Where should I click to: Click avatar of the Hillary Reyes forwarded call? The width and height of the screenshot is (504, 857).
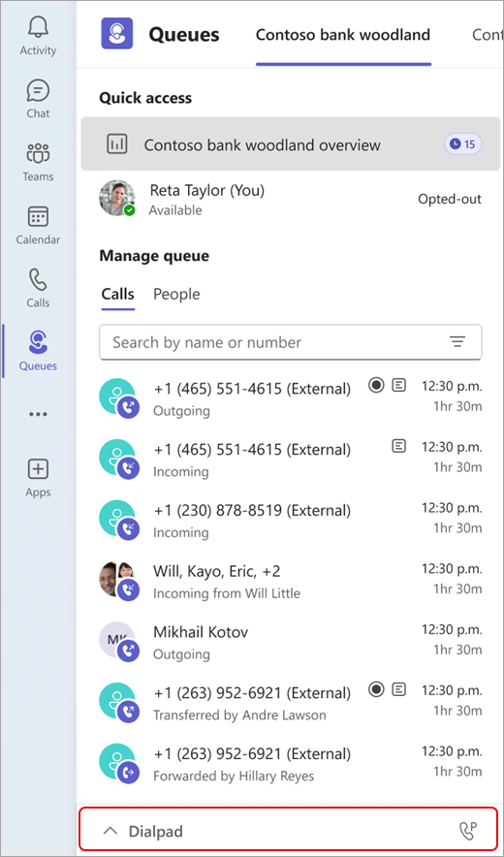pos(118,762)
